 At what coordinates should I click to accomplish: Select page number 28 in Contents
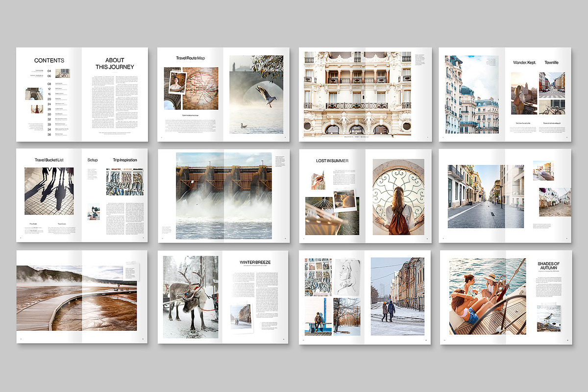(49, 109)
